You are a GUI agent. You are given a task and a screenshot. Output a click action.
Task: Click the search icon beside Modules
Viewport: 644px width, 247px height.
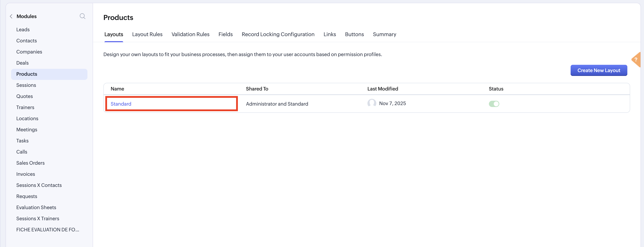[x=83, y=16]
